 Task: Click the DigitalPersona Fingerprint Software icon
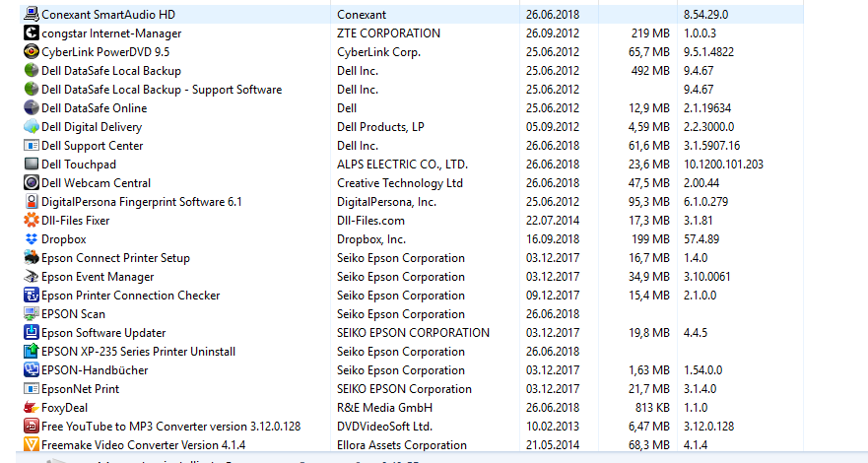click(32, 201)
